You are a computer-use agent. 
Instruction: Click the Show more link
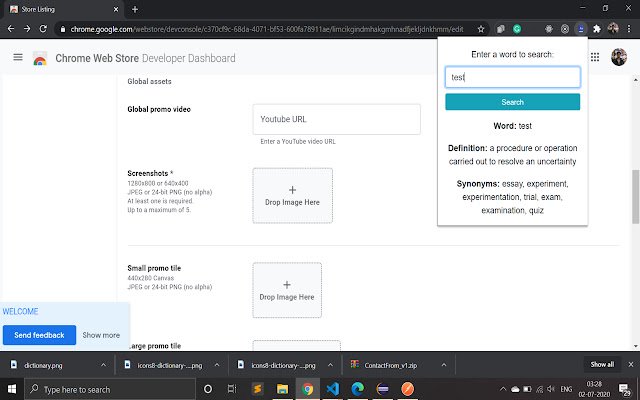[x=101, y=335]
